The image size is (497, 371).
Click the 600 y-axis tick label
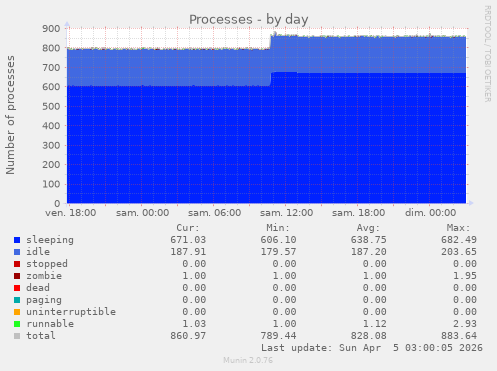pyautogui.click(x=51, y=87)
